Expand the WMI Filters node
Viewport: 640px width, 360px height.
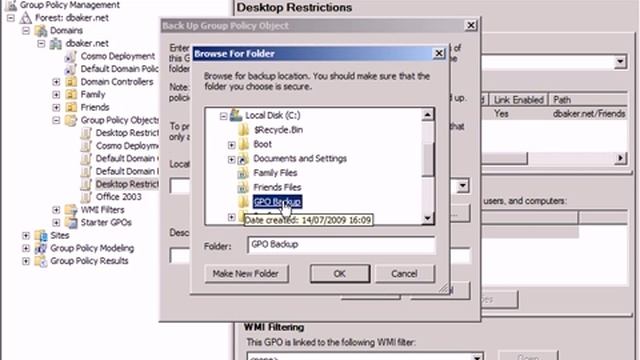(x=56, y=210)
